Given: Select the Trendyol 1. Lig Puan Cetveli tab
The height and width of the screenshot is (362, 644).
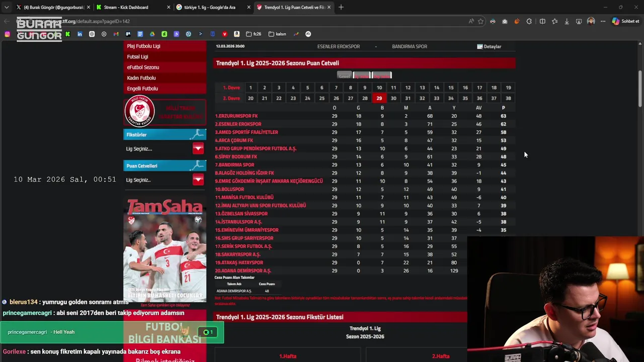Looking at the screenshot, I should tap(293, 7).
